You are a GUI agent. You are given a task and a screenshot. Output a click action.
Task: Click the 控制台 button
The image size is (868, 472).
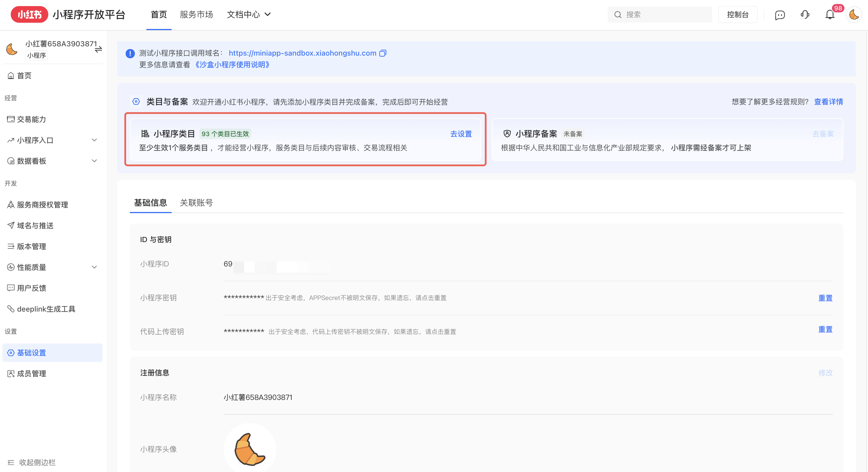point(737,14)
